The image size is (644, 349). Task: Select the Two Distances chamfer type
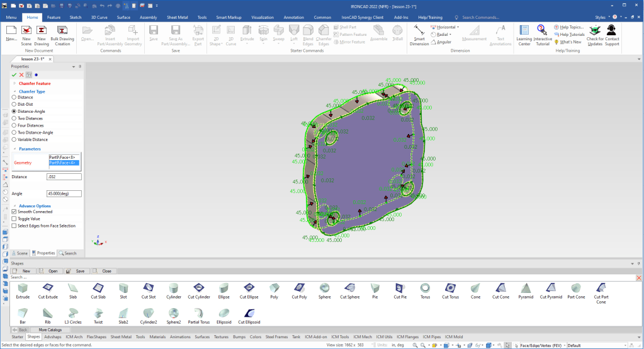[14, 118]
